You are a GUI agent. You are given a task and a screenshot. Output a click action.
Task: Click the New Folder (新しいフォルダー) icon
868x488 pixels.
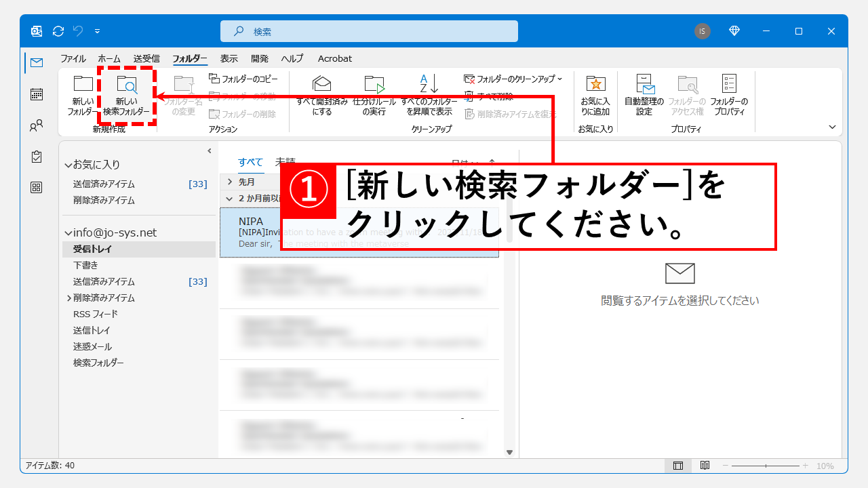[x=83, y=96]
